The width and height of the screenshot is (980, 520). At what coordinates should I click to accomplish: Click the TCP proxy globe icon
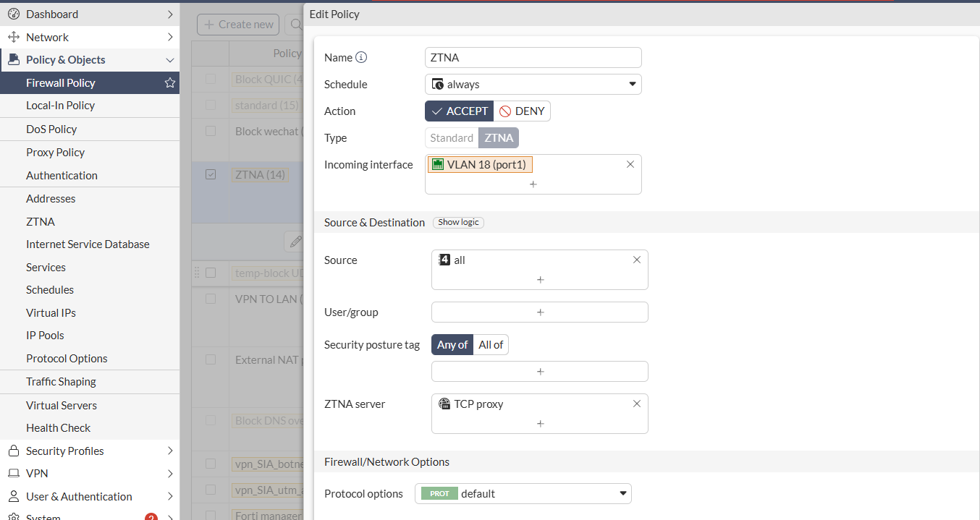coord(444,404)
